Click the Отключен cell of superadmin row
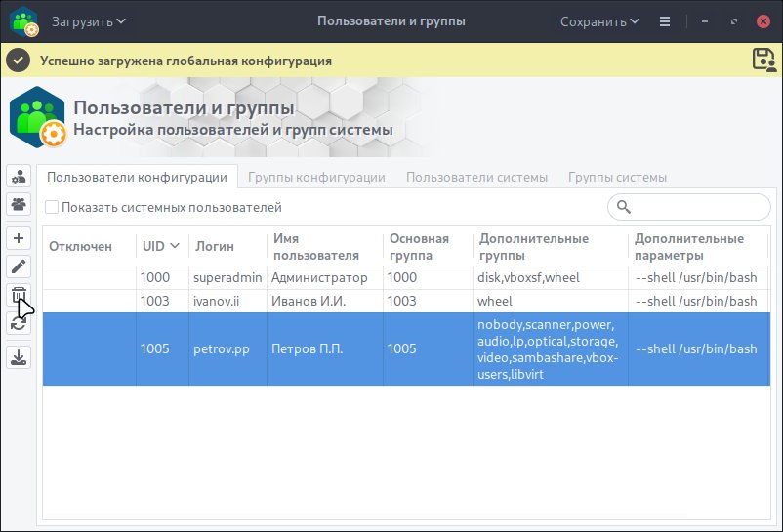Image resolution: width=783 pixels, height=532 pixels. [89, 277]
